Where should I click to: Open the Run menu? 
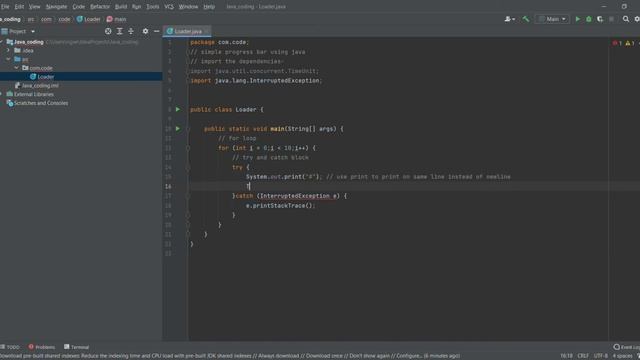point(136,7)
